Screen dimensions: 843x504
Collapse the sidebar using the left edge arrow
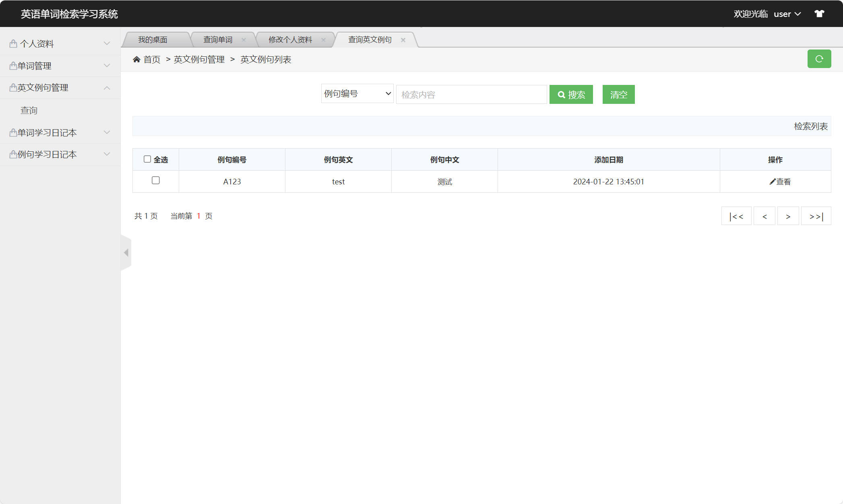pyautogui.click(x=126, y=252)
